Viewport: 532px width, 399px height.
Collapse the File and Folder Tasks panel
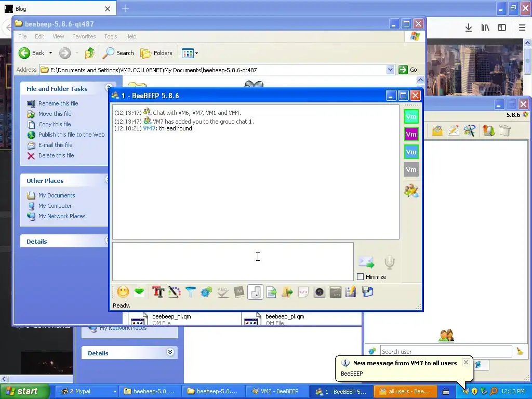click(109, 88)
